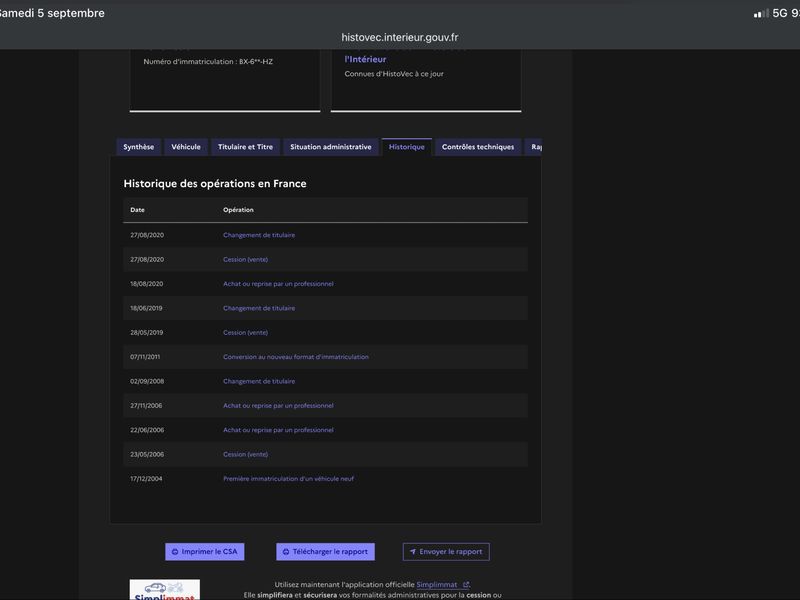The height and width of the screenshot is (600, 800).
Task: Open the Situation administrative tab
Action: (x=331, y=147)
